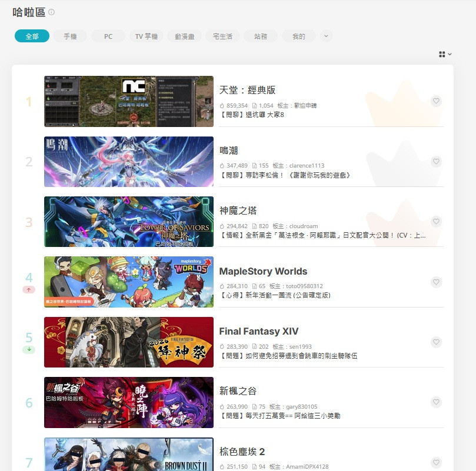The width and height of the screenshot is (476, 471).
Task: Click the popularity flame icon beside 263,990
Action: coord(222,407)
